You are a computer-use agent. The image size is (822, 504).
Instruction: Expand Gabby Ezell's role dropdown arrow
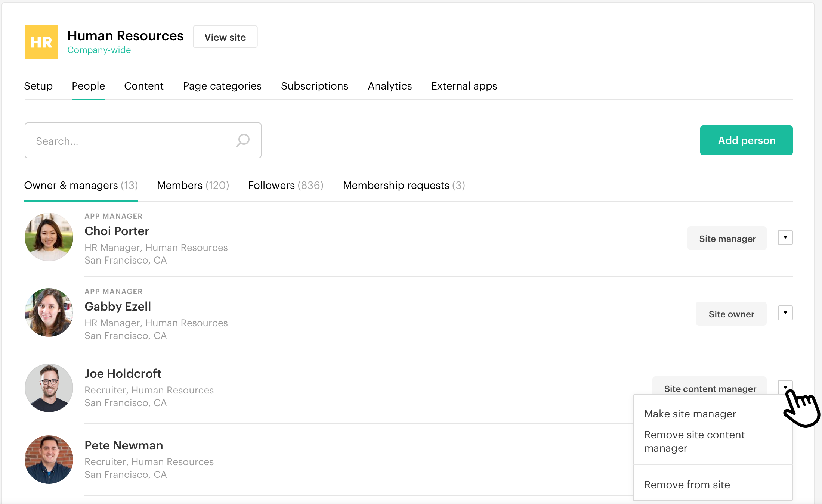[785, 313]
